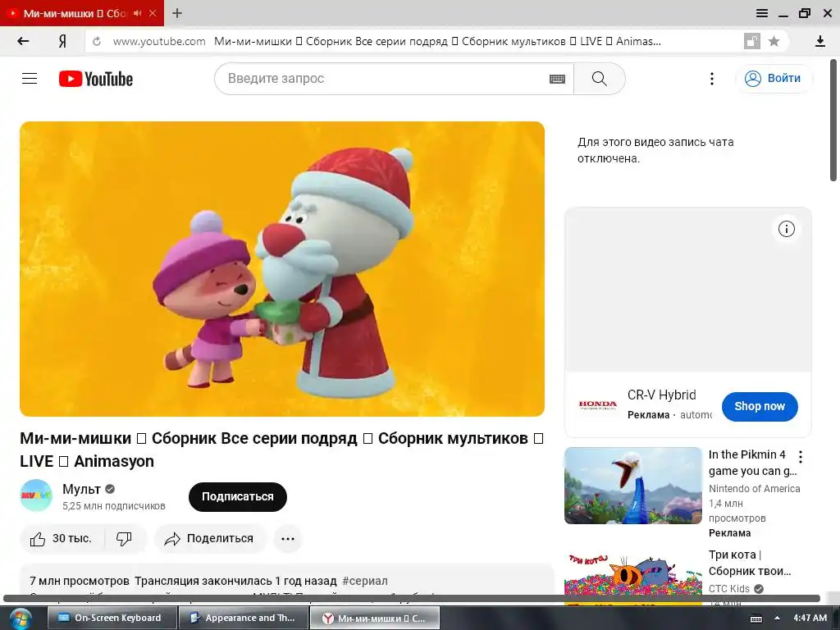This screenshot has height=630, width=840.
Task: Open the YouTube guide hamburger menu
Action: coord(30,79)
